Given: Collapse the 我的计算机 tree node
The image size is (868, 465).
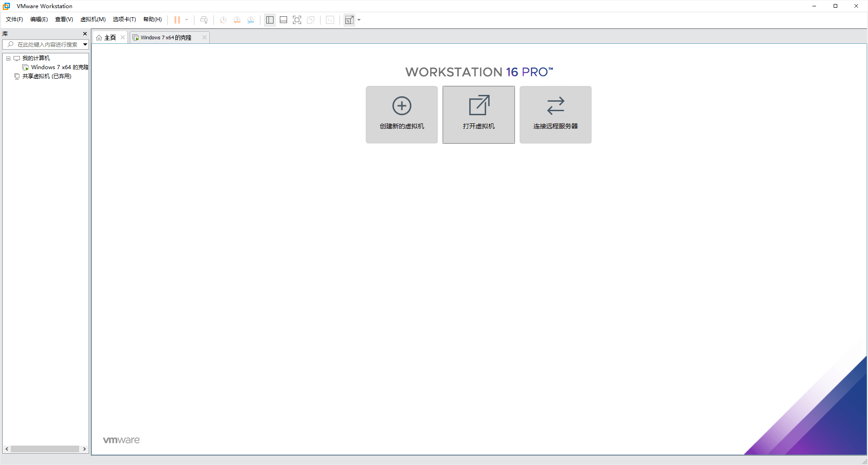Looking at the screenshot, I should click(x=8, y=58).
